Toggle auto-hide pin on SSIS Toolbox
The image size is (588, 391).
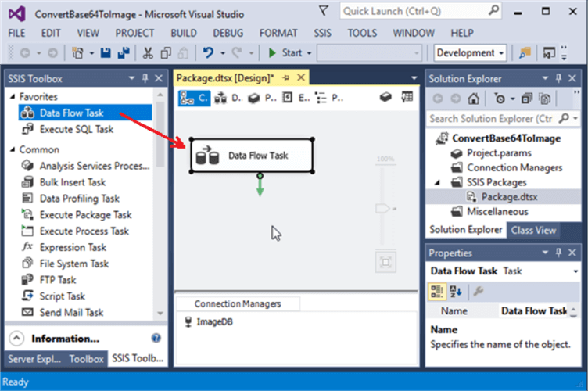(145, 78)
